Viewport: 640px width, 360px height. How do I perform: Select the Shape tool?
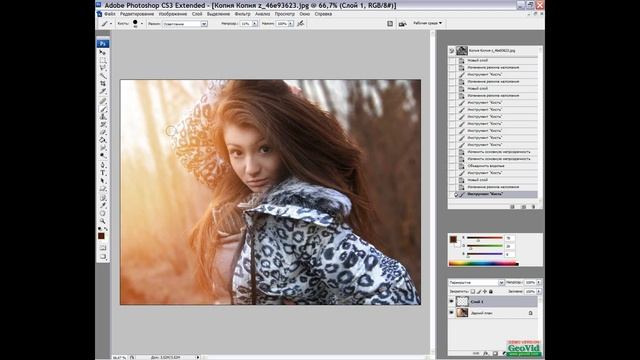tap(102, 189)
